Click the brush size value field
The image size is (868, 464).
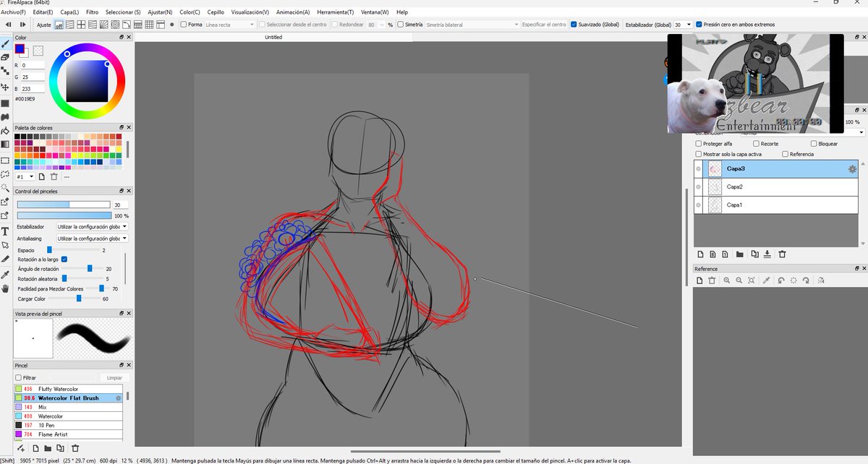[x=119, y=205]
